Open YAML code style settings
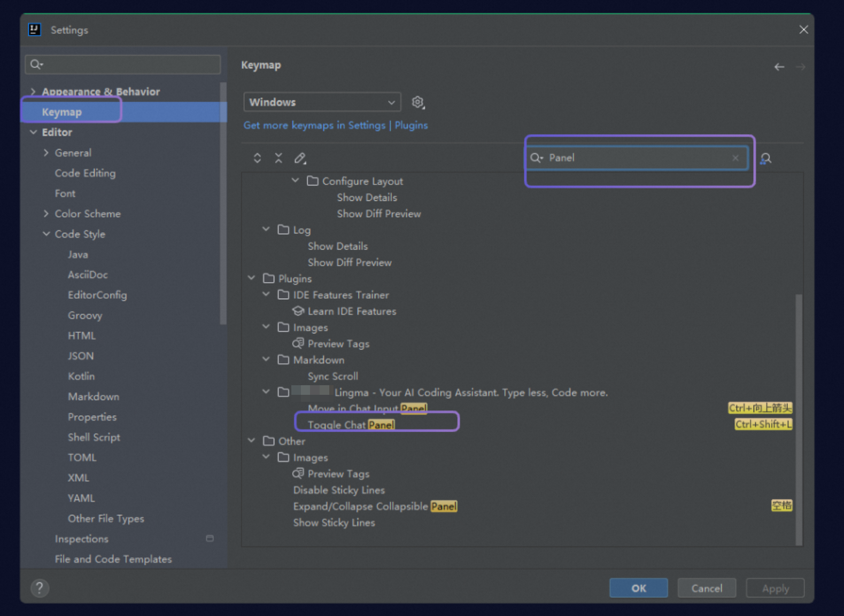The image size is (844, 616). pos(81,498)
